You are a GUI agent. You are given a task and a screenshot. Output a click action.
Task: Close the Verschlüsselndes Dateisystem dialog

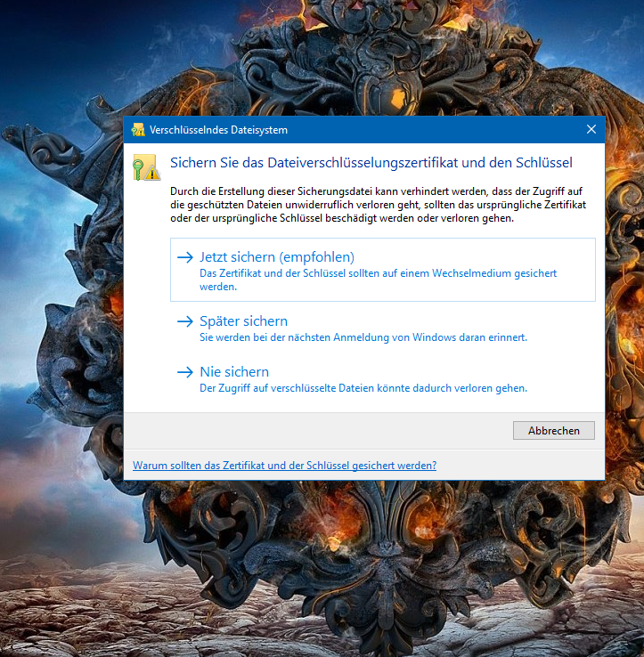591,129
